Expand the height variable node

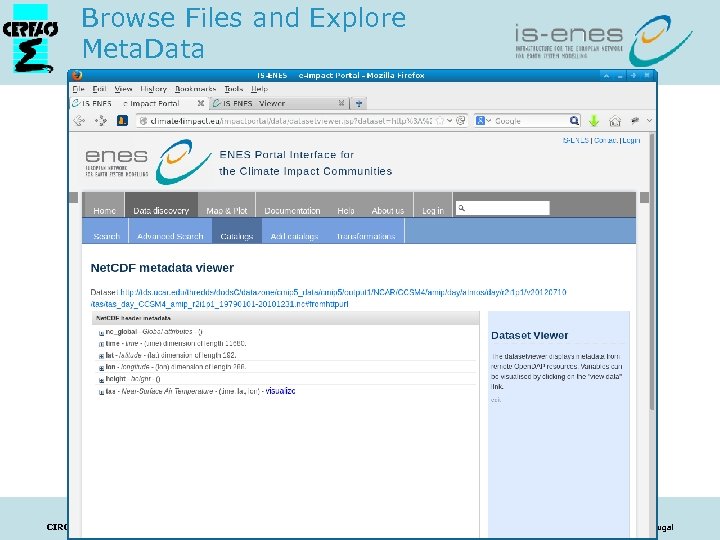101,380
